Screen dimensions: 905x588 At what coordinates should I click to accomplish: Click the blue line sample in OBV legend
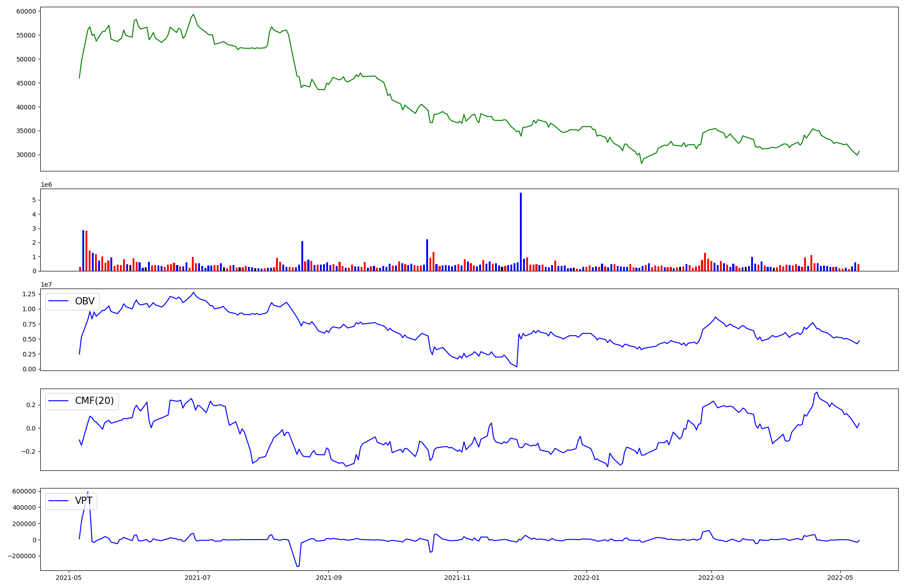pos(58,301)
